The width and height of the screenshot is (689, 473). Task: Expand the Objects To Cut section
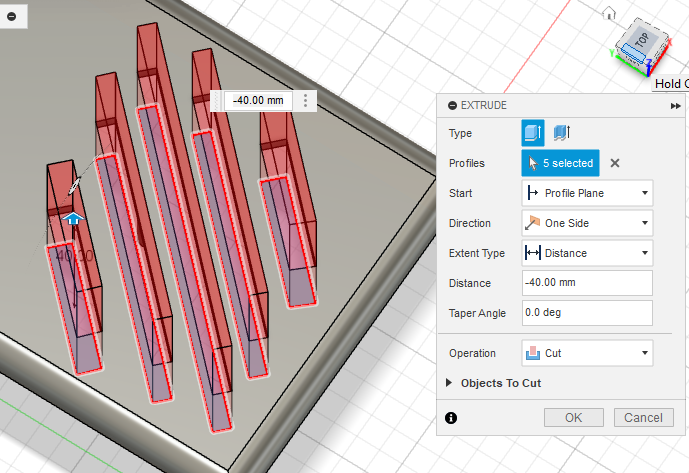tap(494, 383)
